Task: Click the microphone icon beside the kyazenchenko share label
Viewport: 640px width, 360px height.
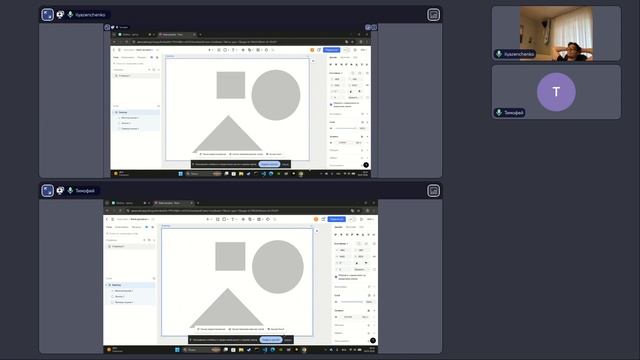Action: [x=70, y=15]
